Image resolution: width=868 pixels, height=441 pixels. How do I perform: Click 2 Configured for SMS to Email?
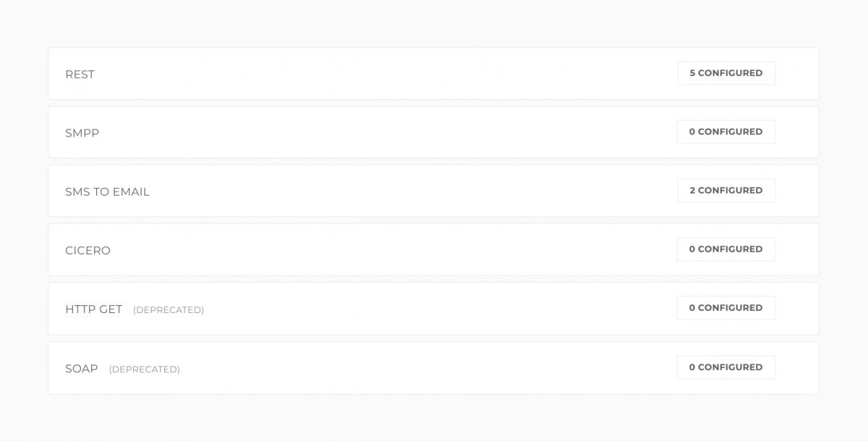(726, 190)
